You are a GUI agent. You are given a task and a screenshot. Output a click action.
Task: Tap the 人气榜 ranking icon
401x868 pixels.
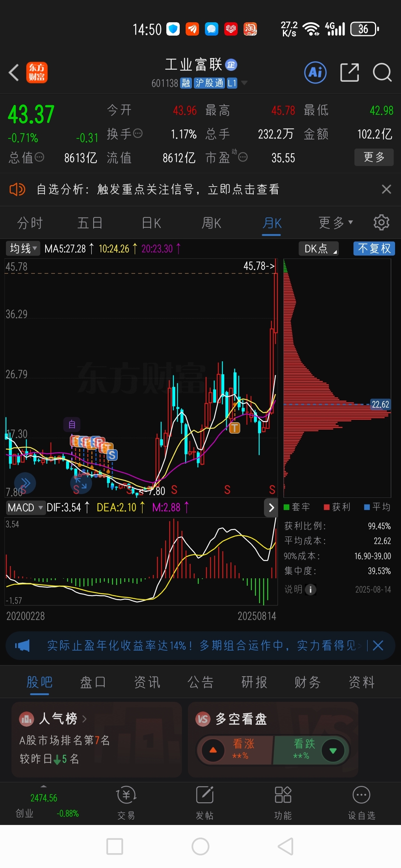pyautogui.click(x=26, y=719)
